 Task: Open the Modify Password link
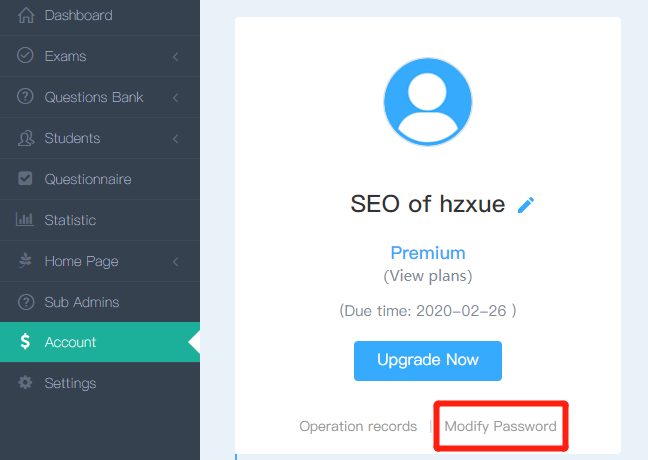point(500,426)
